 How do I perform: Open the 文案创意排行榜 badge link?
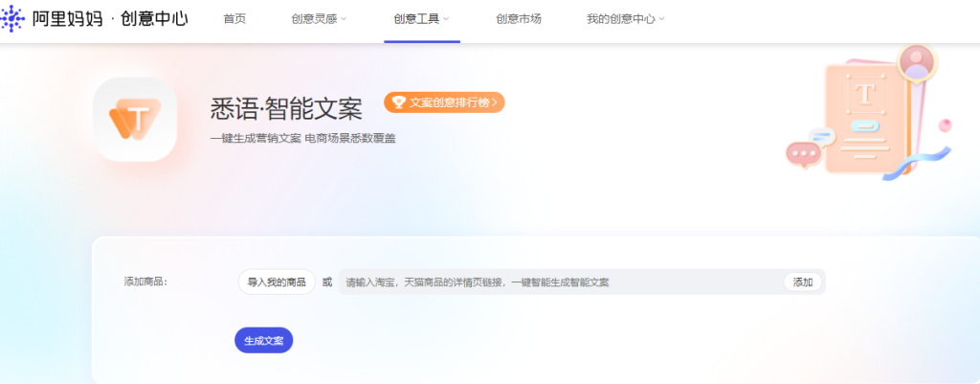[x=444, y=102]
